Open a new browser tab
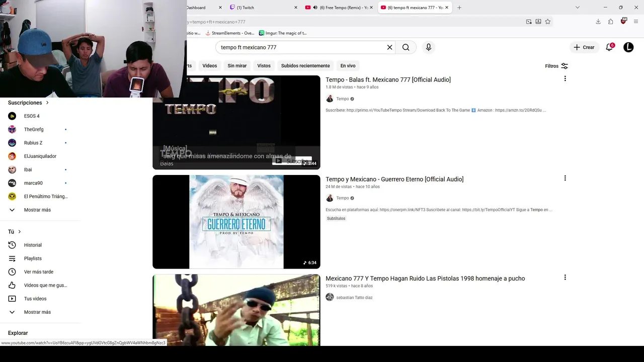This screenshot has height=362, width=644. pyautogui.click(x=459, y=8)
